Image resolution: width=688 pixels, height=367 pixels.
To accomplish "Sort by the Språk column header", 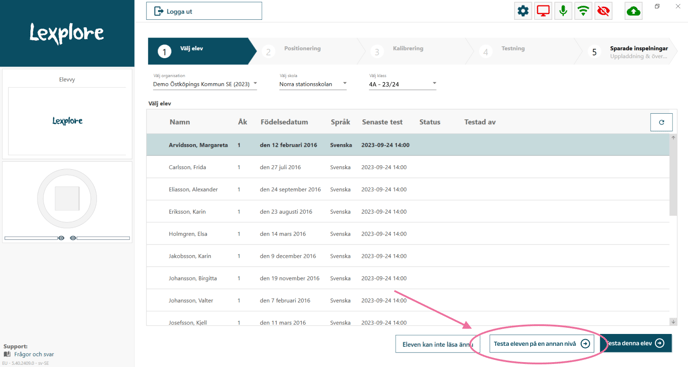I will [340, 122].
